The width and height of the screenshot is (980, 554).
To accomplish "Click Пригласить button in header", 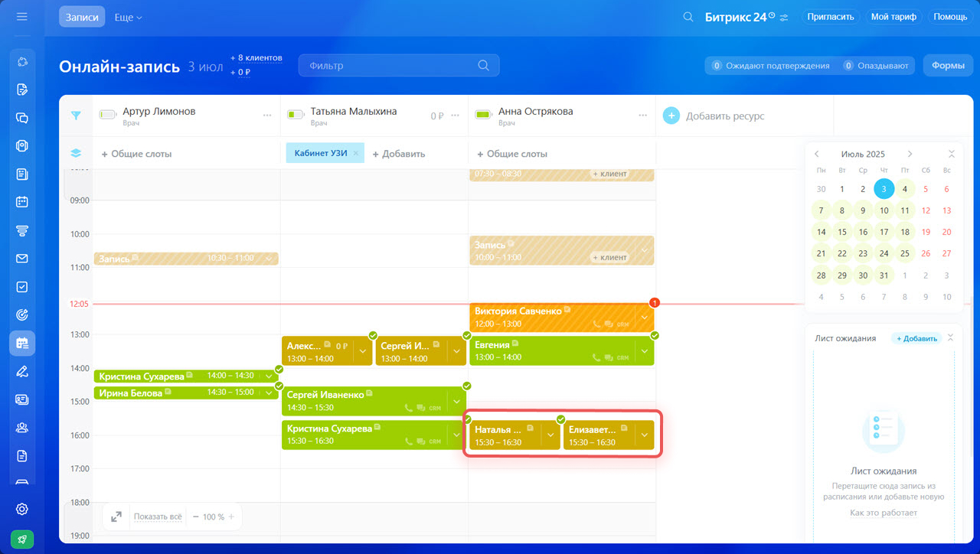I will 831,17.
